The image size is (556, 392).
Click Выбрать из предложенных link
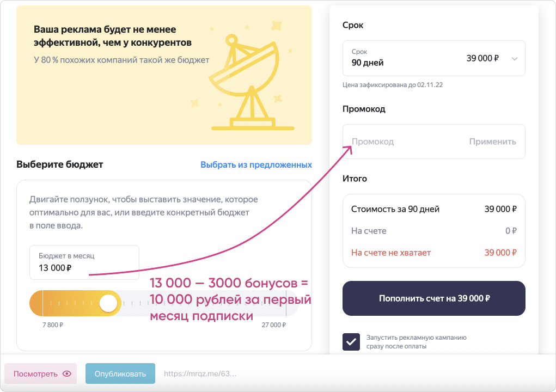pyautogui.click(x=256, y=164)
